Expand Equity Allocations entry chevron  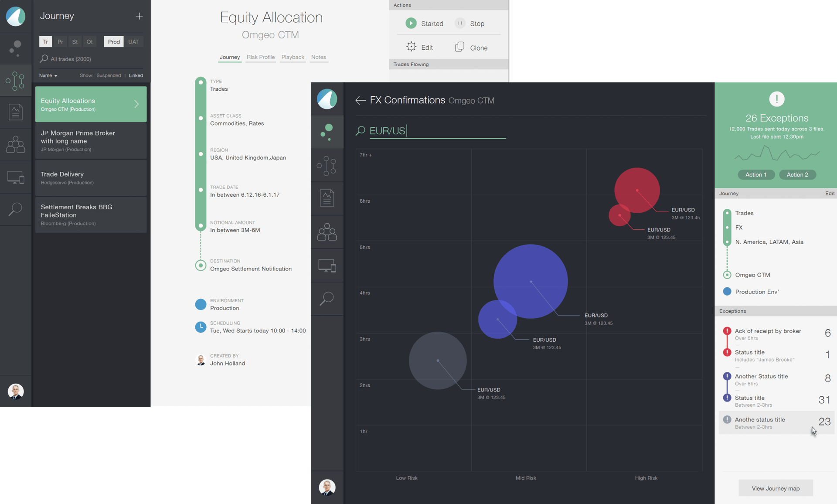(x=136, y=104)
